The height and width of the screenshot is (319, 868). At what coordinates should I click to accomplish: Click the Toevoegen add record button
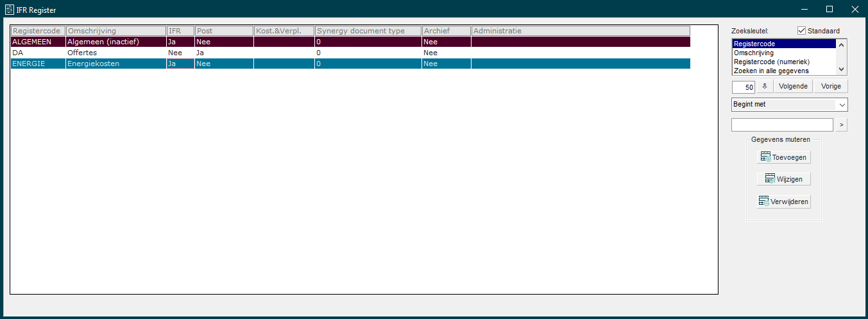tap(783, 157)
